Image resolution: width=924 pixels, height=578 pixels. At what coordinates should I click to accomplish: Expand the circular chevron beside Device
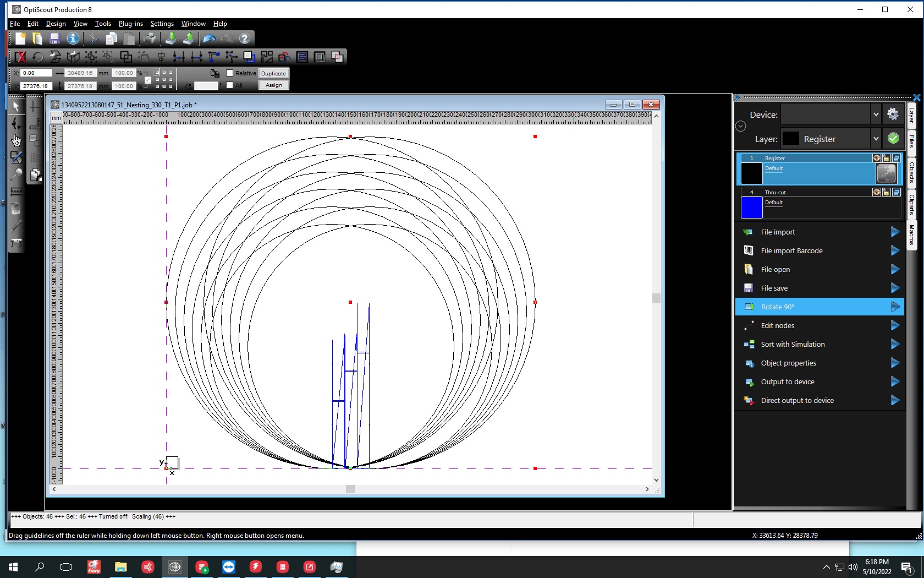(x=741, y=126)
